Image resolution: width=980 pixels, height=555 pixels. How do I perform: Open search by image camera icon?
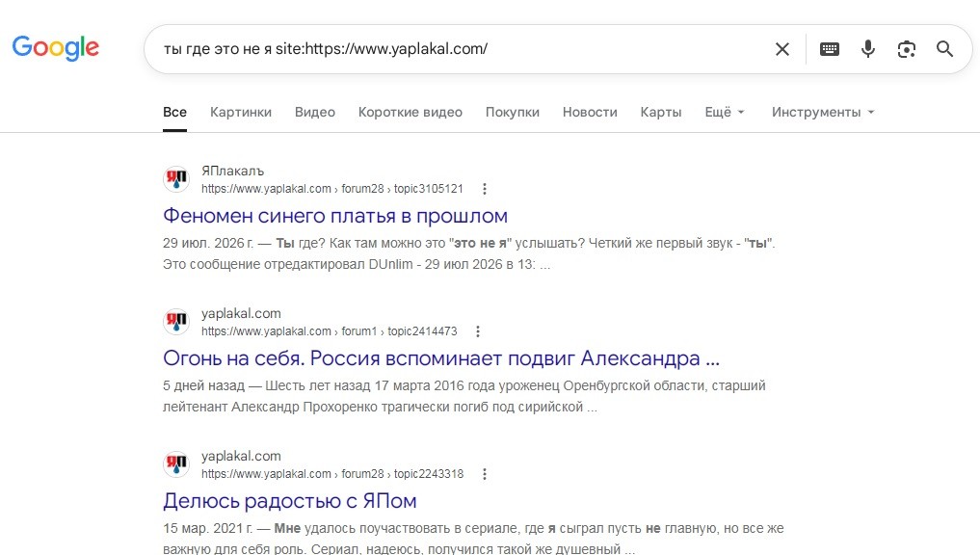[906, 49]
